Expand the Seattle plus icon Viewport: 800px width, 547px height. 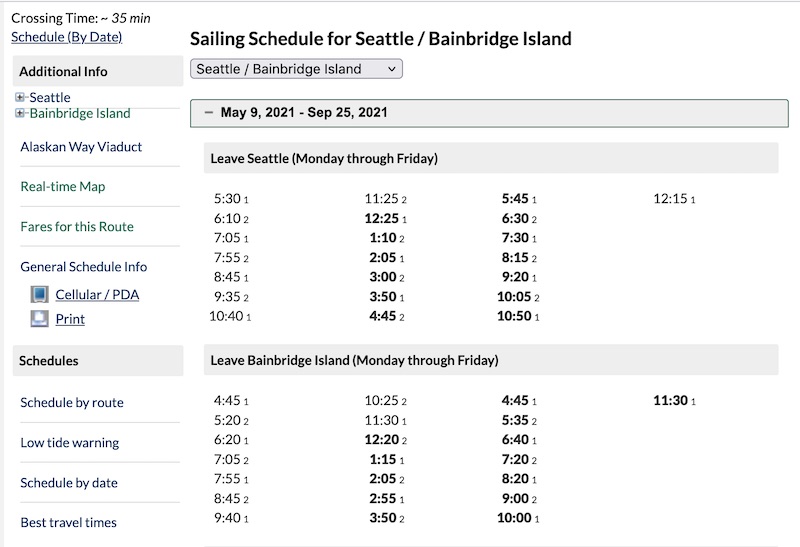point(20,97)
